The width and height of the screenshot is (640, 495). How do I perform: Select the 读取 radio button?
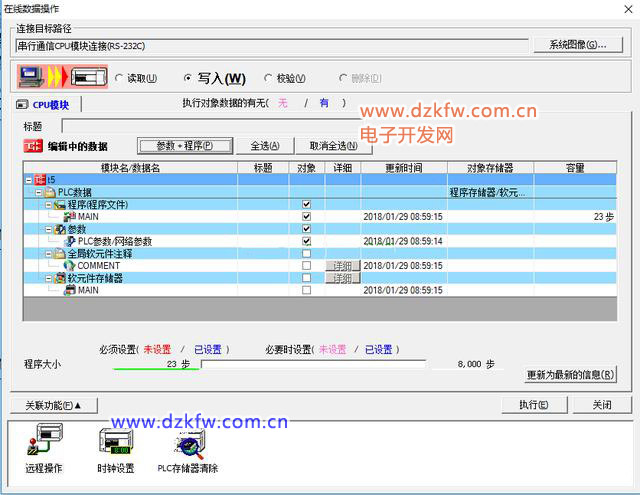coord(120,78)
